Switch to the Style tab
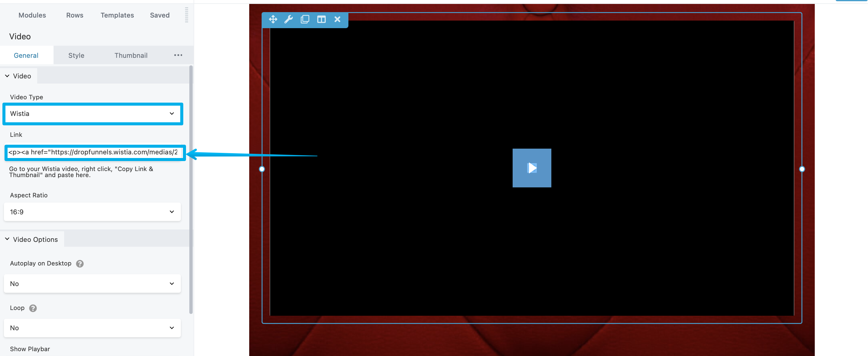 point(76,55)
